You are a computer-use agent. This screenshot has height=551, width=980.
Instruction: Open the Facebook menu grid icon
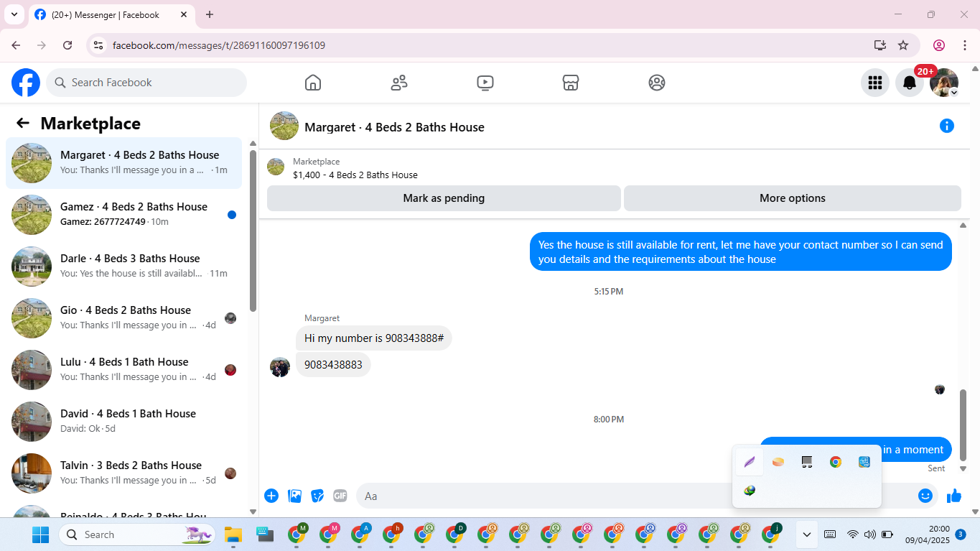875,83
